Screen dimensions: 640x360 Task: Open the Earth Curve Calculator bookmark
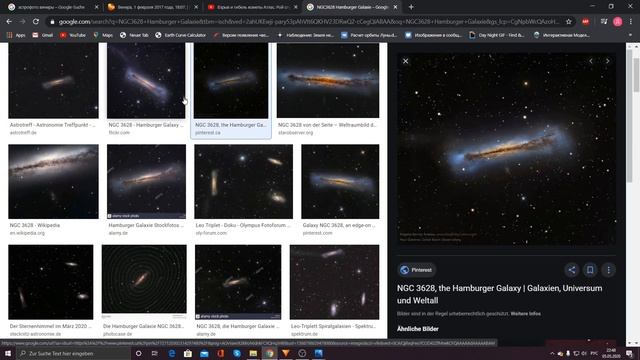[x=180, y=36]
